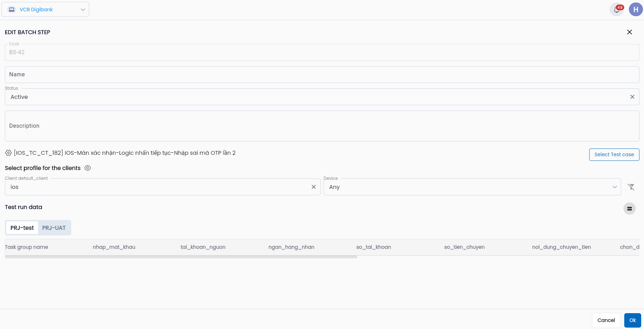Click the IOS_TC_CT_182 test case title
Screen dimensions: 644x329
[x=125, y=153]
